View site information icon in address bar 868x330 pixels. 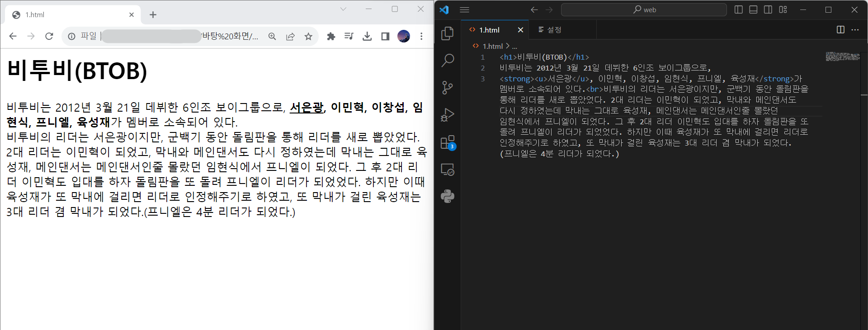coord(71,36)
